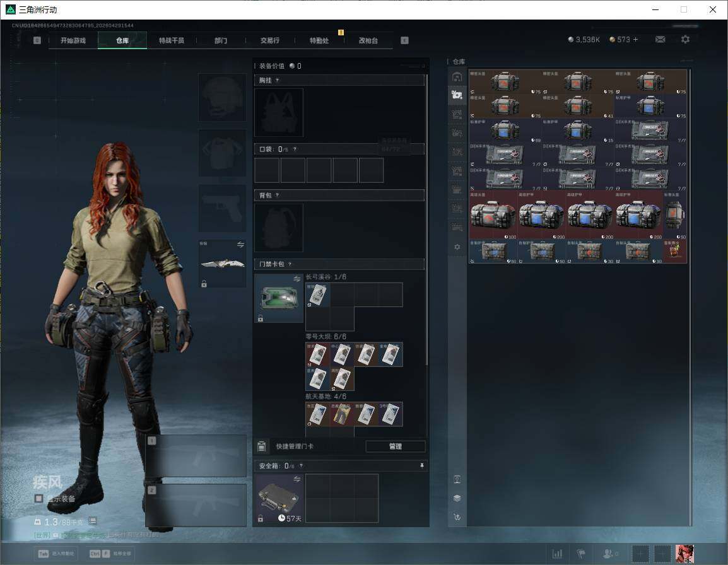The height and width of the screenshot is (565, 728).
Task: Open the mail envelope icon
Action: [660, 40]
